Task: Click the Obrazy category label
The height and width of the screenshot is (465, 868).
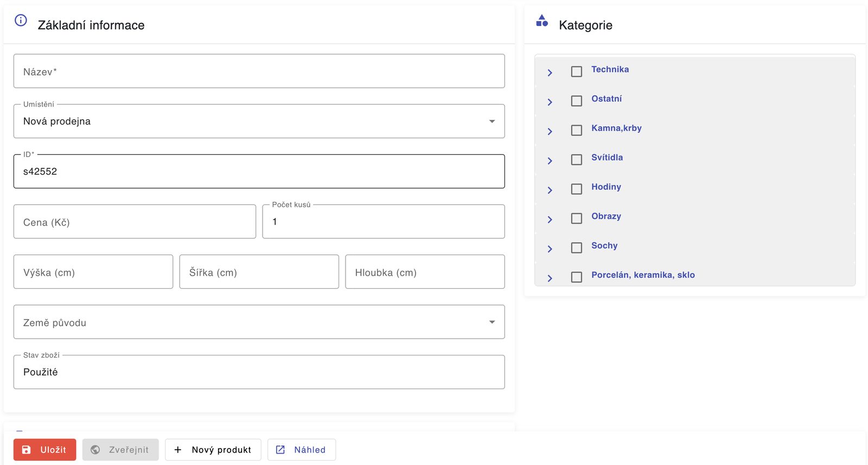Action: click(606, 216)
